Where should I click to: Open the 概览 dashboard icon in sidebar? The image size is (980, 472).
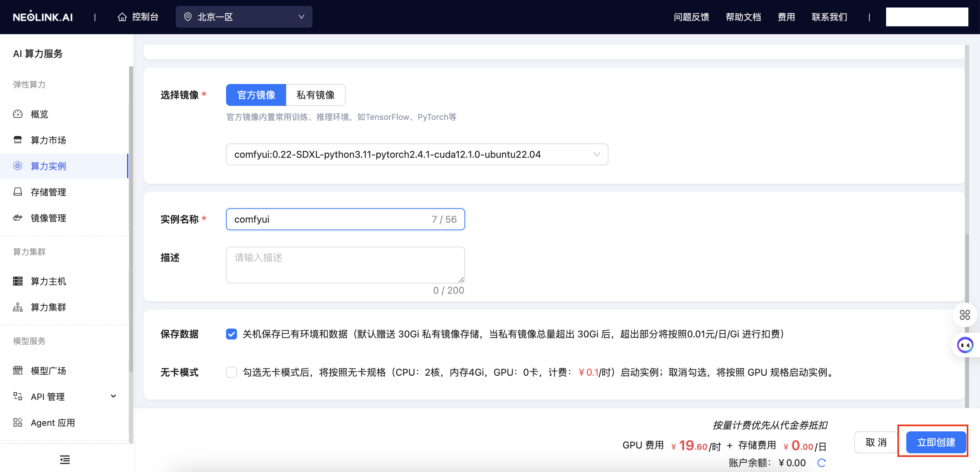[18, 114]
